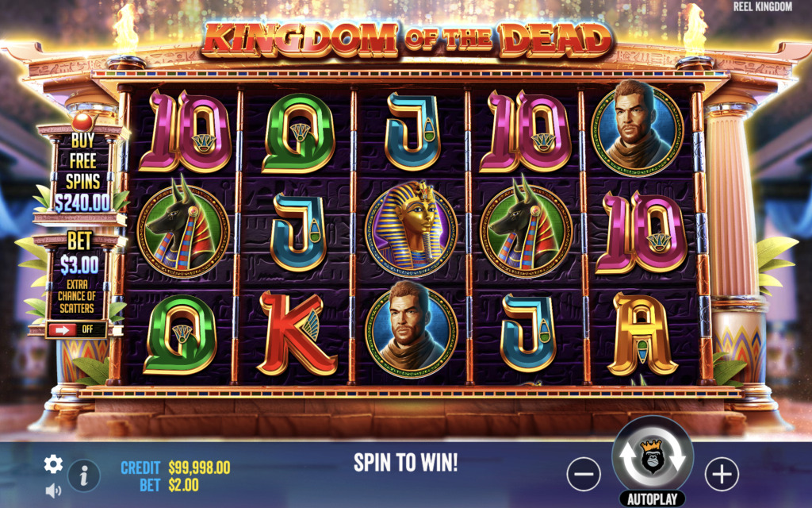812x508 pixels.
Task: Click the explorer symbol on the fifth reel
Action: 638,128
